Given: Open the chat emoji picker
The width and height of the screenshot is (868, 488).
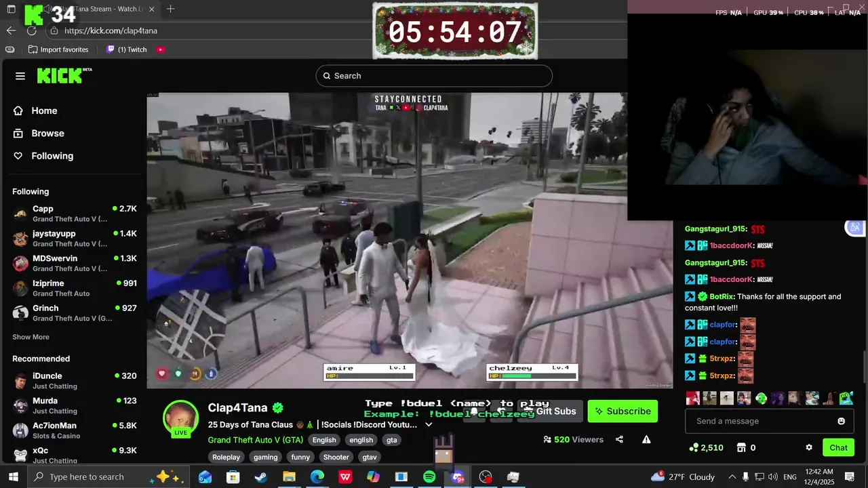Looking at the screenshot, I should (842, 421).
